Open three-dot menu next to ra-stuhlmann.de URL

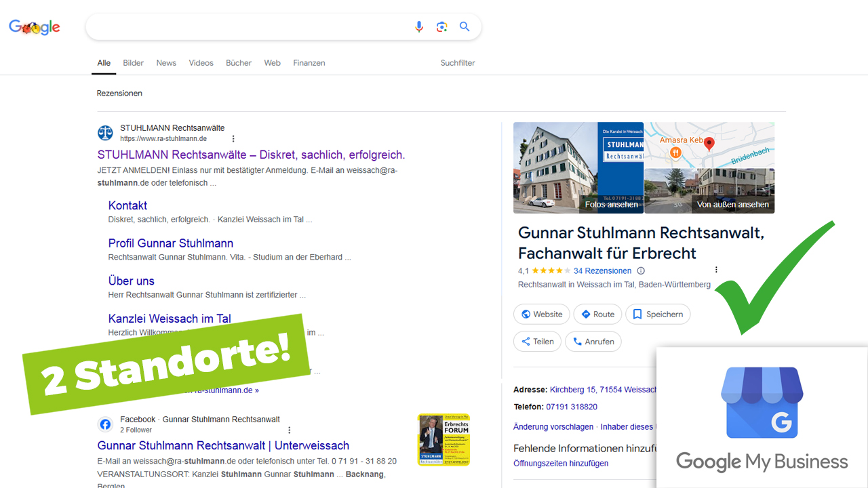click(233, 139)
